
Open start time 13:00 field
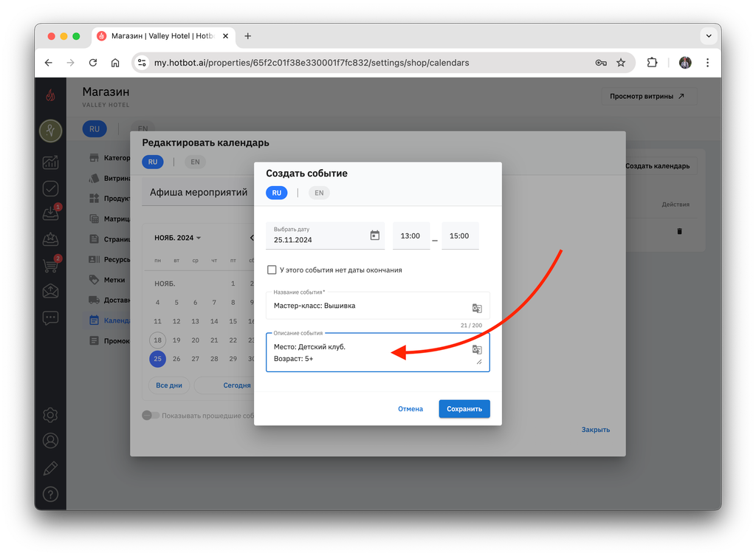click(x=410, y=236)
